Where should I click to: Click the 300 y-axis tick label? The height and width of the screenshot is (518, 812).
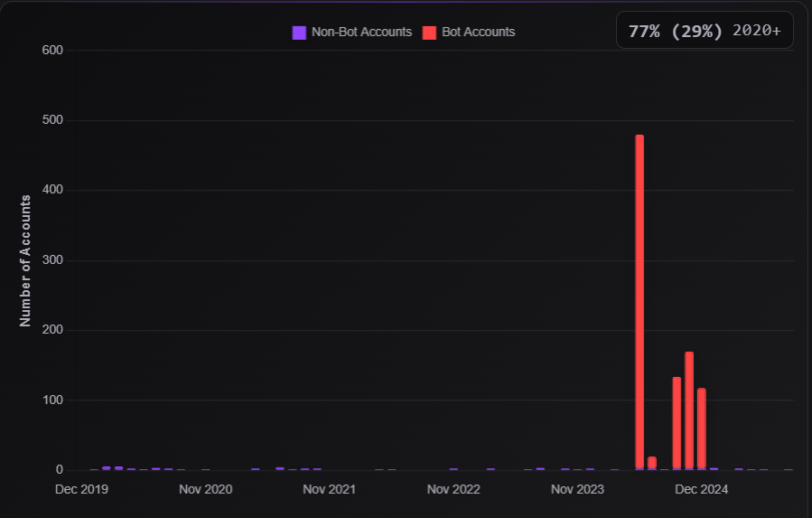click(52, 260)
